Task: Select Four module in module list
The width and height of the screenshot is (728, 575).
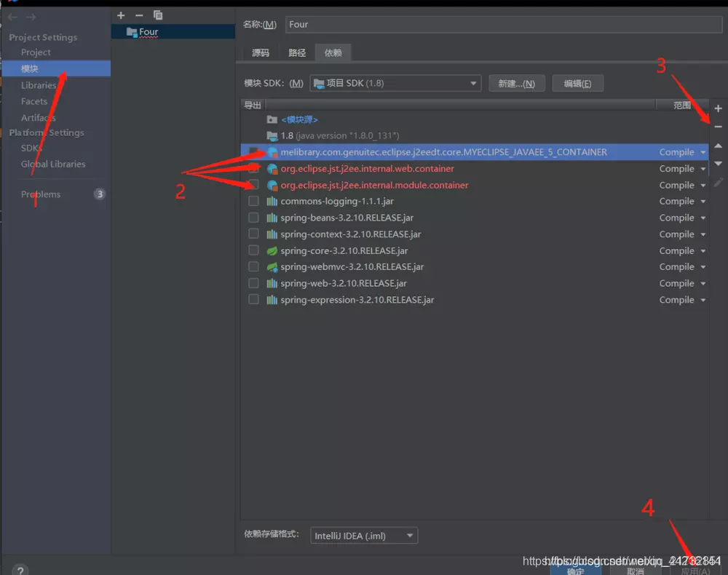Action: point(173,32)
